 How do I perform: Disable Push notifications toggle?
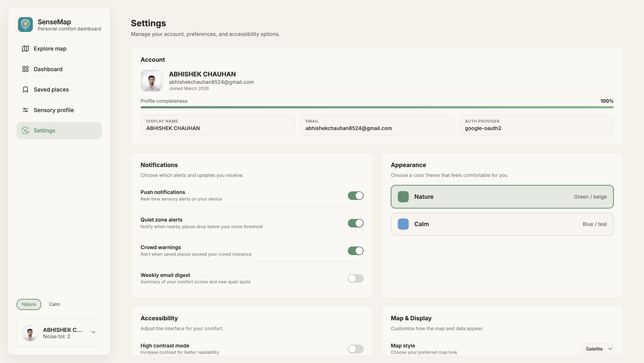(x=355, y=196)
